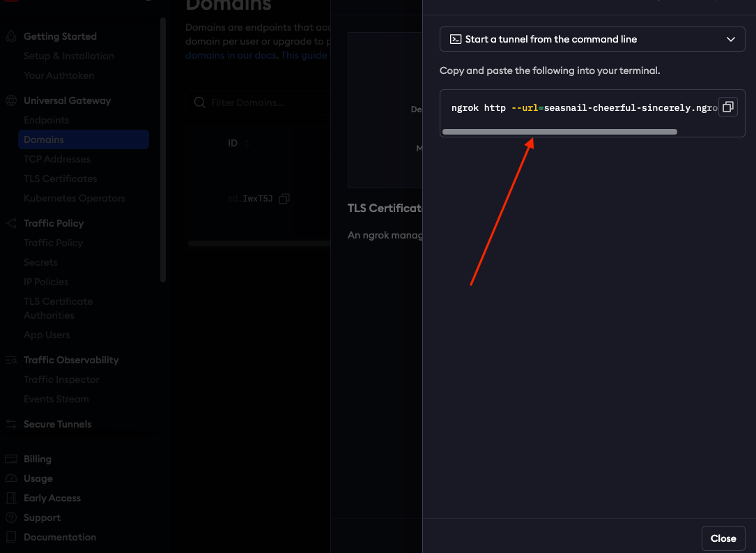This screenshot has width=756, height=553.
Task: Open Your Authtoken page
Action: pos(59,75)
